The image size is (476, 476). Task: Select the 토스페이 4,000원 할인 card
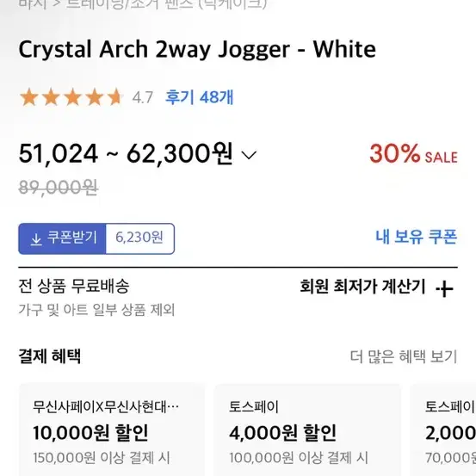click(307, 430)
